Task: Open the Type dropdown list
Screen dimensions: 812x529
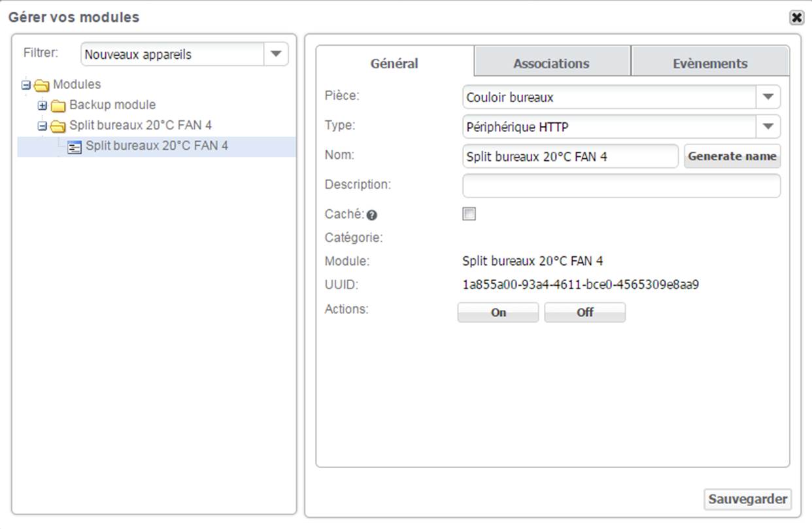Action: coord(768,127)
